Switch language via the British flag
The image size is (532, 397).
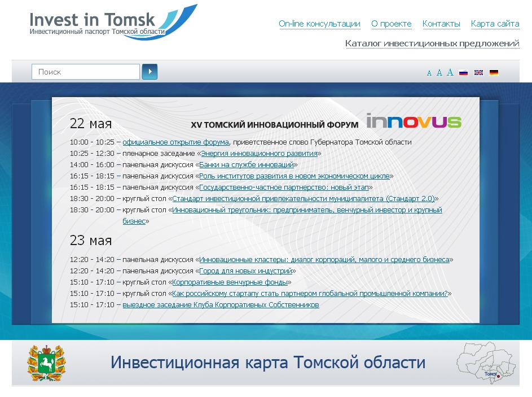pos(478,72)
